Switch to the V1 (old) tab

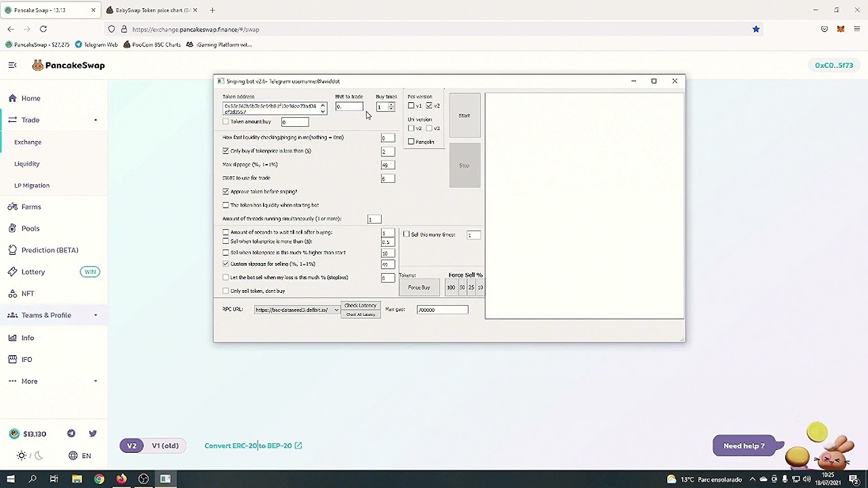[165, 445]
